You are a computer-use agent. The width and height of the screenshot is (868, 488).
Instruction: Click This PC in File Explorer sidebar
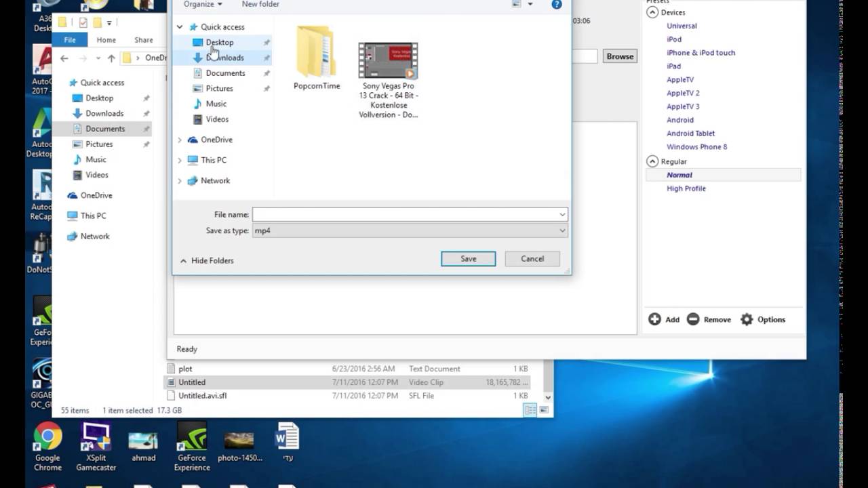93,216
